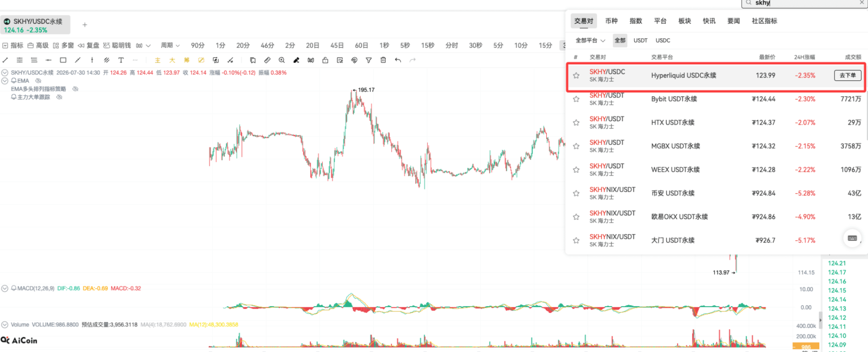Viewport: 868px width, 352px height.
Task: Select the 全部 quote filter
Action: click(620, 40)
